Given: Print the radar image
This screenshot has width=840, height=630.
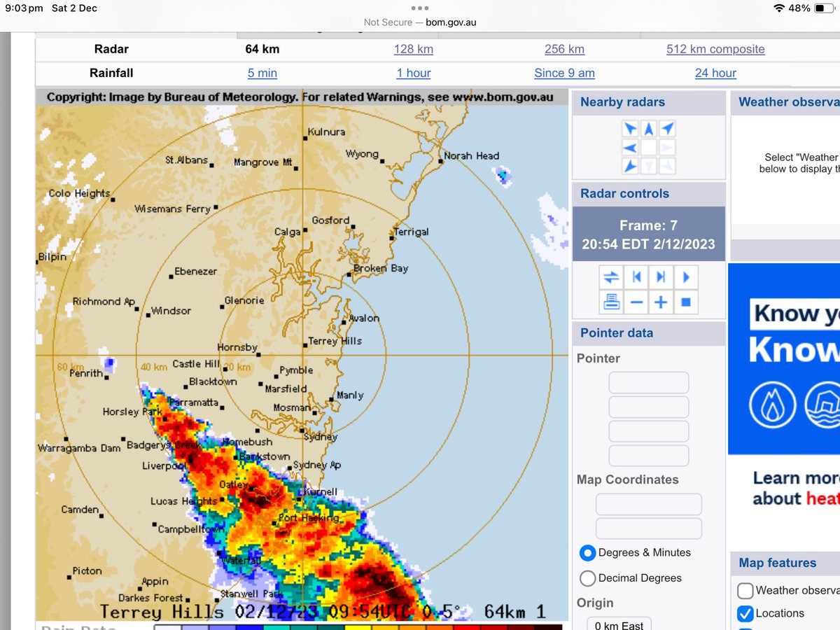Looking at the screenshot, I should 611,302.
